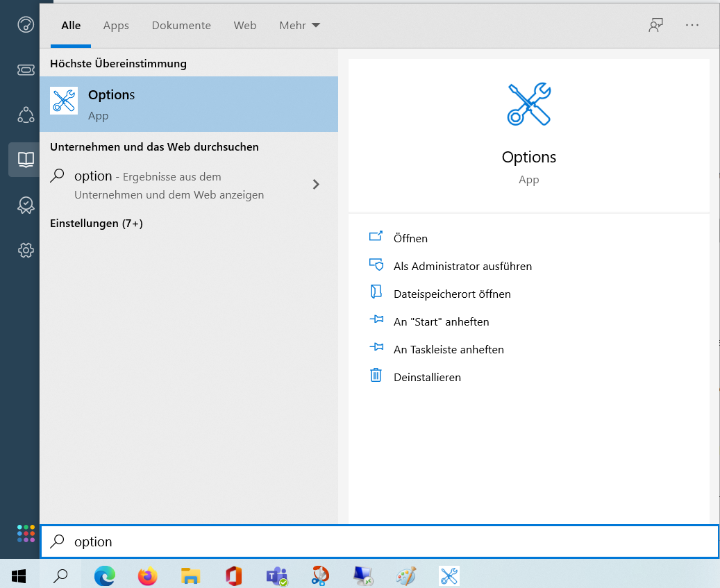The height and width of the screenshot is (588, 720).
Task: Select An "Start" anheften
Action: pyautogui.click(x=441, y=322)
